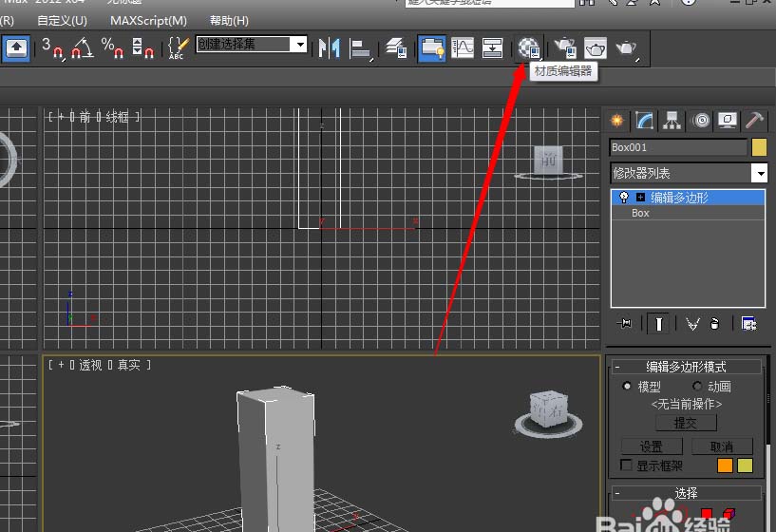Toggle the Graphite Modeling ribbon icon
Image resolution: width=776 pixels, height=532 pixels.
(x=432, y=48)
